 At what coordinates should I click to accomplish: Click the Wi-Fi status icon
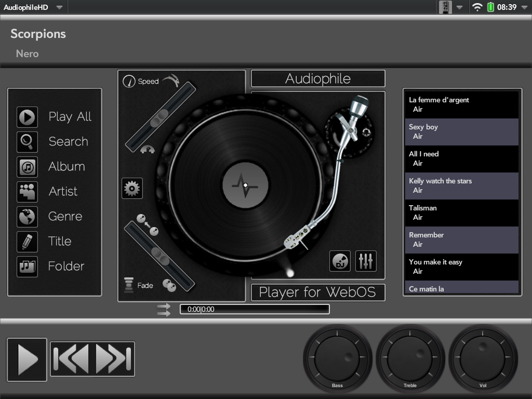477,7
